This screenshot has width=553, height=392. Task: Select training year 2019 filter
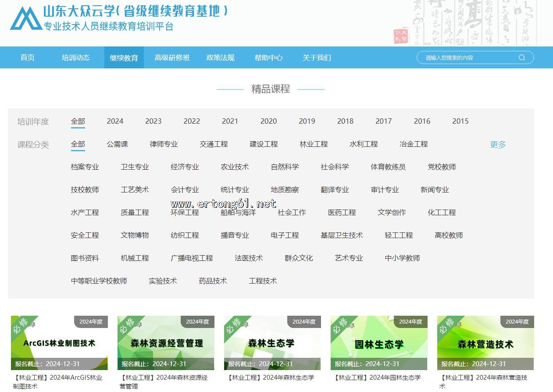click(x=307, y=121)
